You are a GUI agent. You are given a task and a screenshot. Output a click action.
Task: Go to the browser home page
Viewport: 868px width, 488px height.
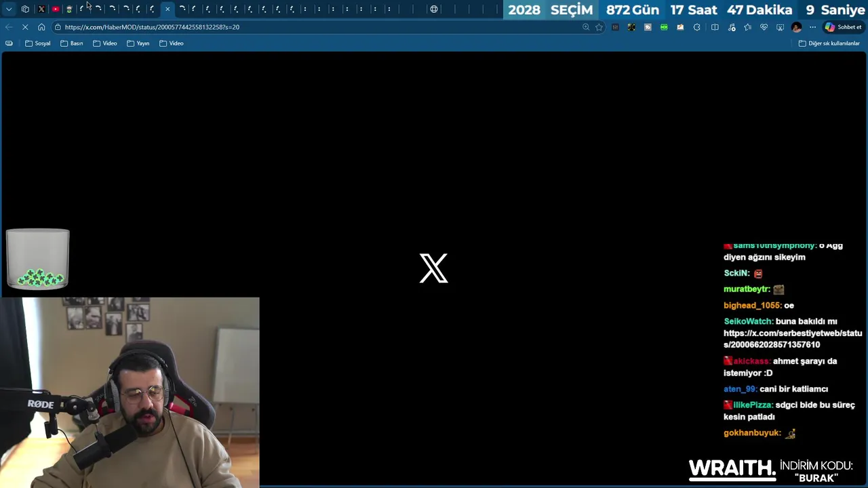[x=41, y=27]
